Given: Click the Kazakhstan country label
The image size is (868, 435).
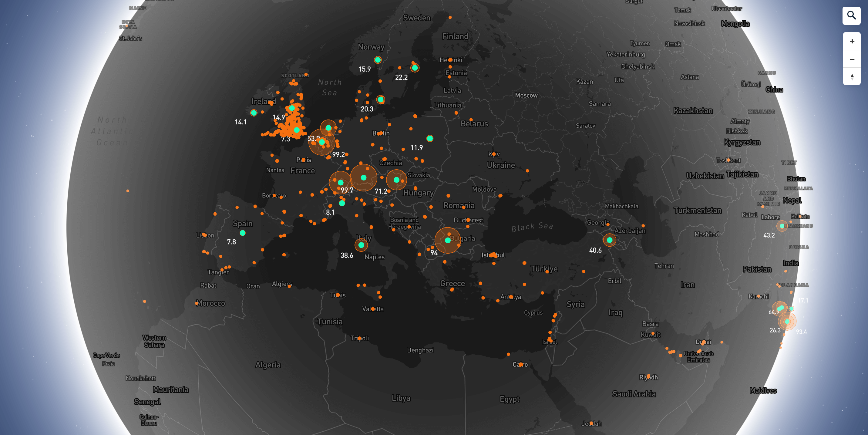Looking at the screenshot, I should 693,110.
